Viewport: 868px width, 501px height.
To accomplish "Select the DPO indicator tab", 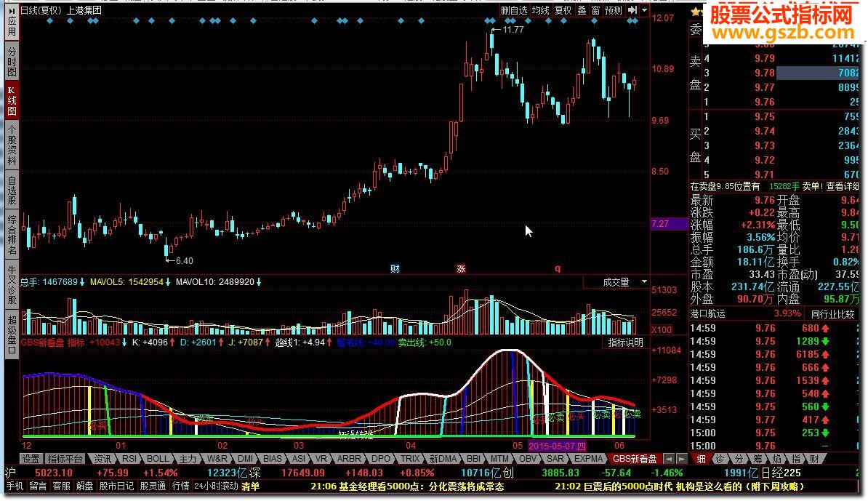I will pyautogui.click(x=381, y=459).
